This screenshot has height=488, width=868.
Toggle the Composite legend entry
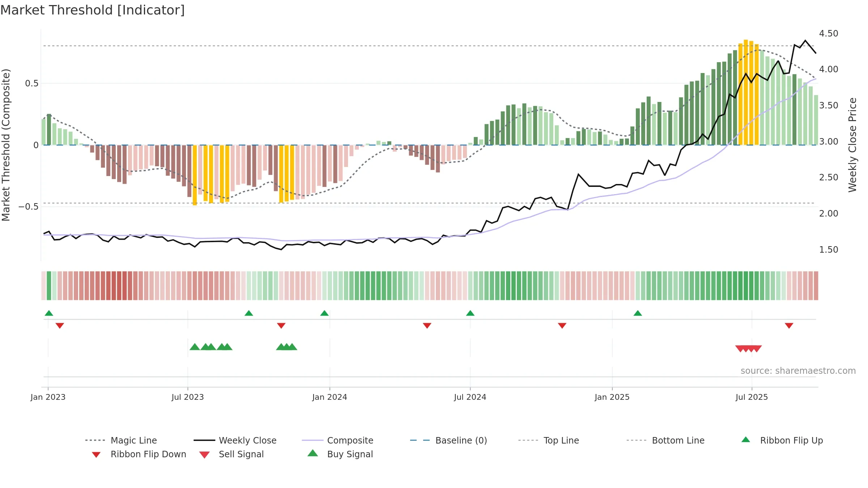pos(338,440)
